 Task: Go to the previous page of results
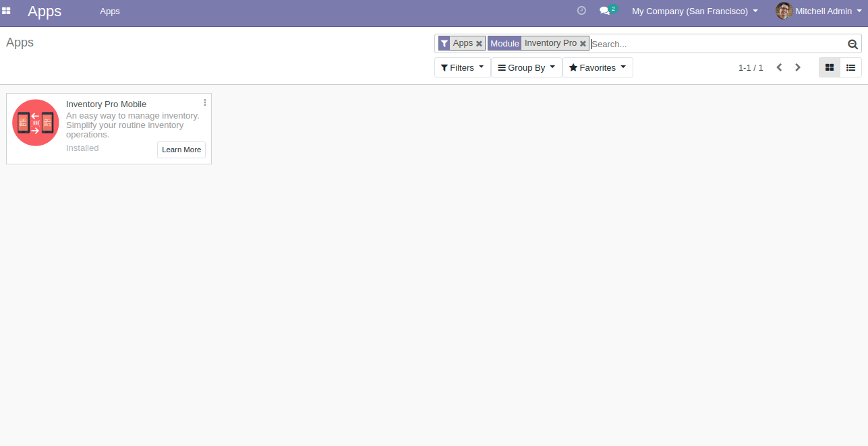[x=779, y=67]
